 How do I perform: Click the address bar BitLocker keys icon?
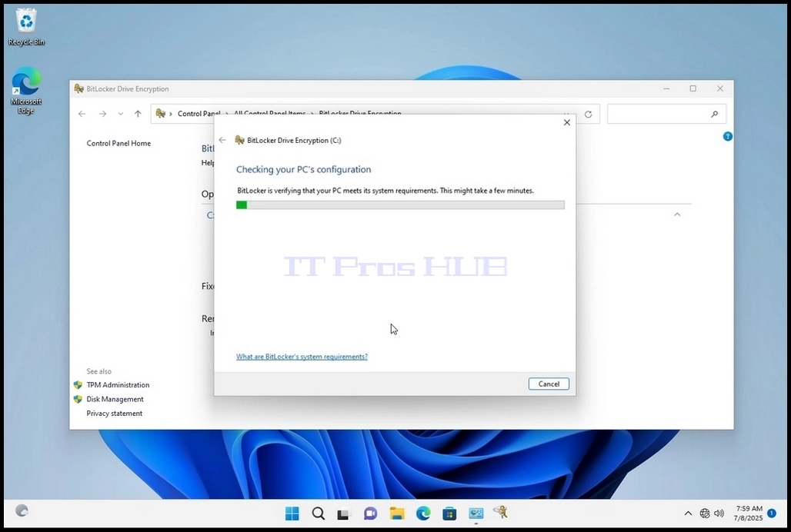click(160, 113)
